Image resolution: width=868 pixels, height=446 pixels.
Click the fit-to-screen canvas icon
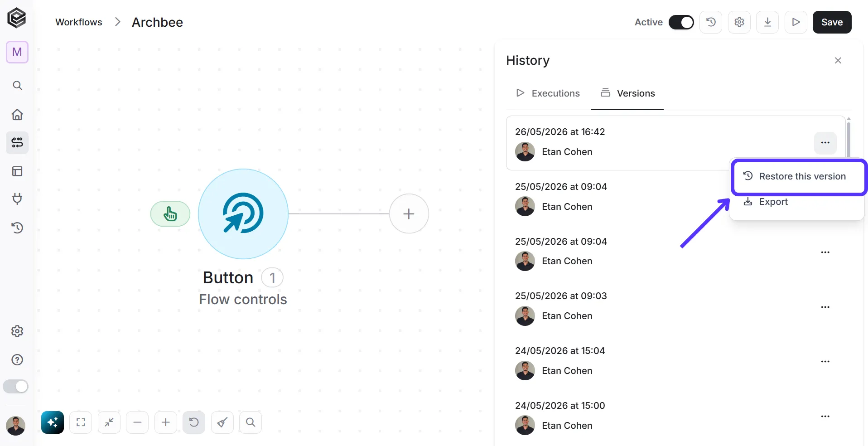pyautogui.click(x=81, y=422)
